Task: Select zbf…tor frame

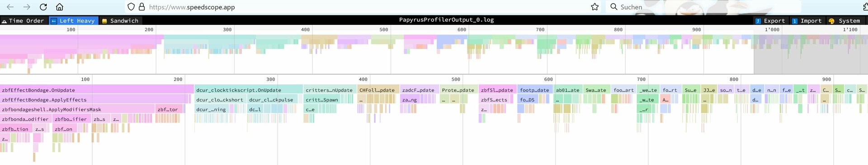Action: 169,109
